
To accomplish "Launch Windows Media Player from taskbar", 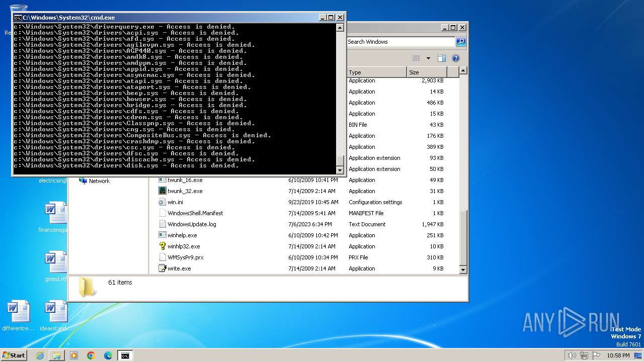I will click(x=74, y=355).
